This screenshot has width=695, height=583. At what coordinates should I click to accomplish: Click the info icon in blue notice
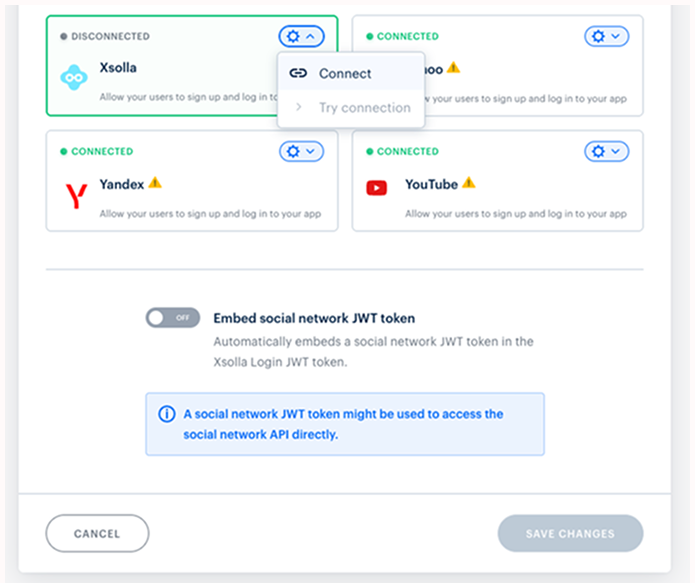point(167,414)
